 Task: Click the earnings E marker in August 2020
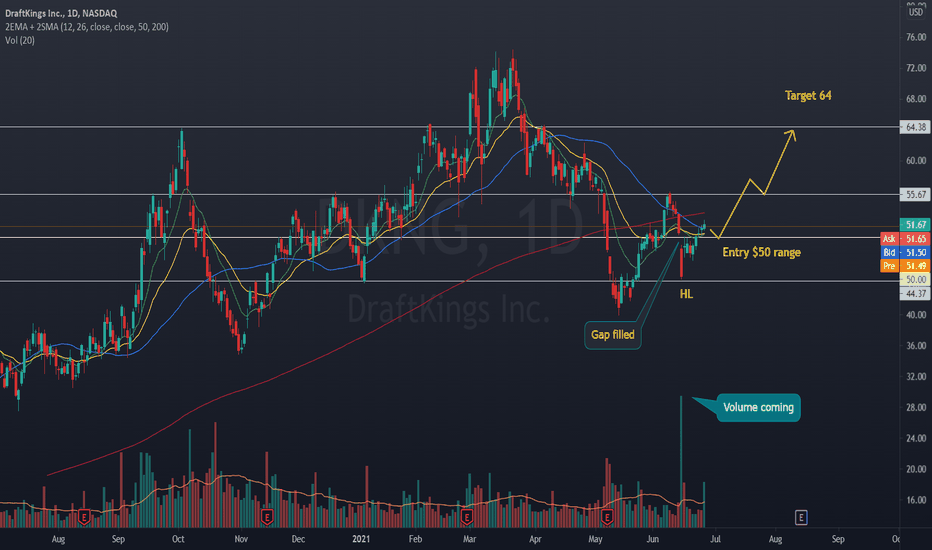tap(84, 517)
